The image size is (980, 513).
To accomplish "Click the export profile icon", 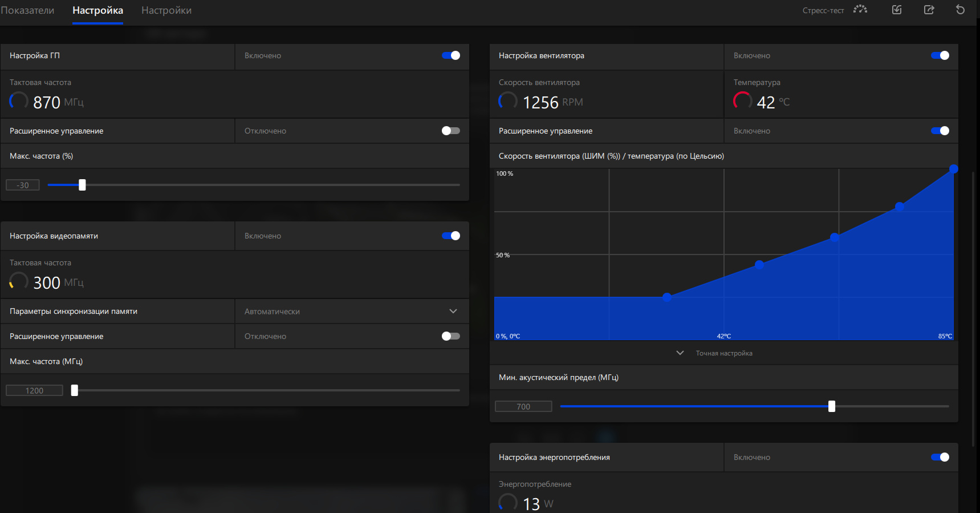I will tap(929, 10).
